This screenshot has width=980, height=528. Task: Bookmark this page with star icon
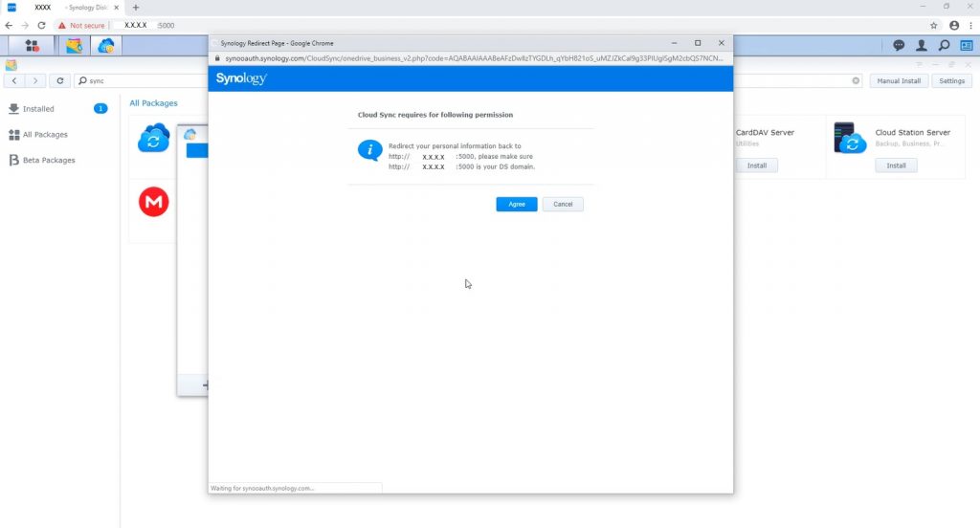934,26
